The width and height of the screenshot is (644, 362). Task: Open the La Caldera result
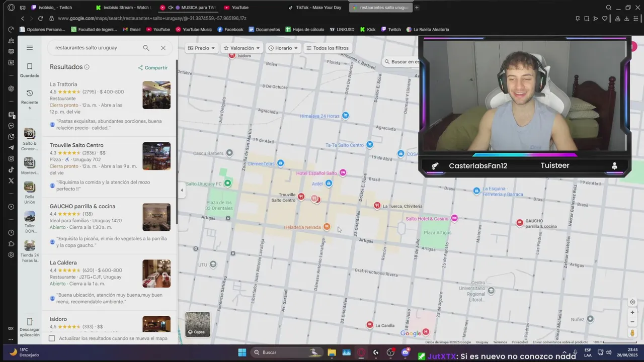click(110, 282)
